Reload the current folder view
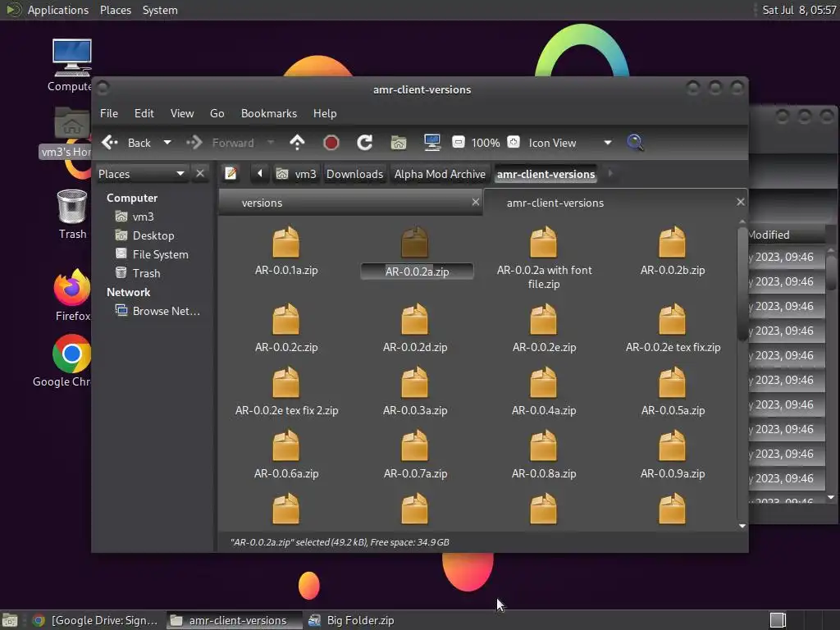 coord(365,143)
